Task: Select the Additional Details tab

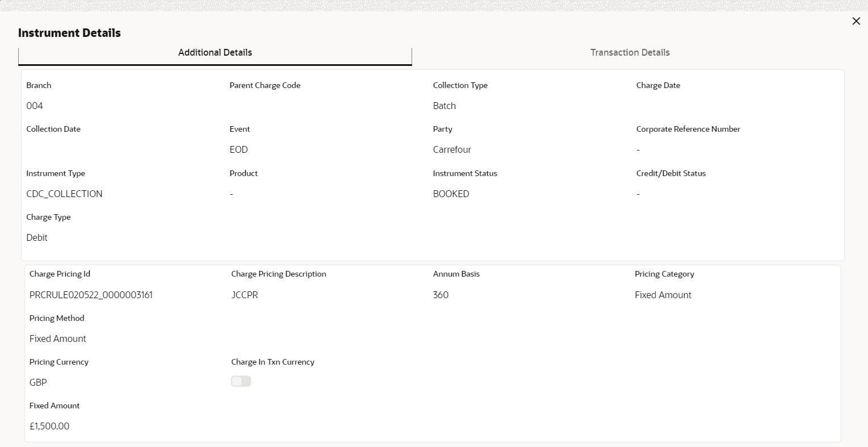Action: pos(215,52)
